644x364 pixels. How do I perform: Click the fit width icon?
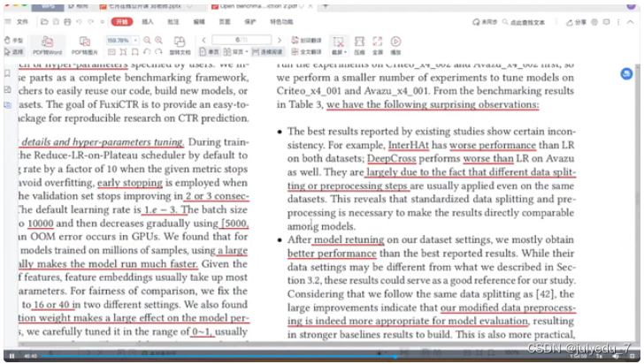(x=134, y=52)
